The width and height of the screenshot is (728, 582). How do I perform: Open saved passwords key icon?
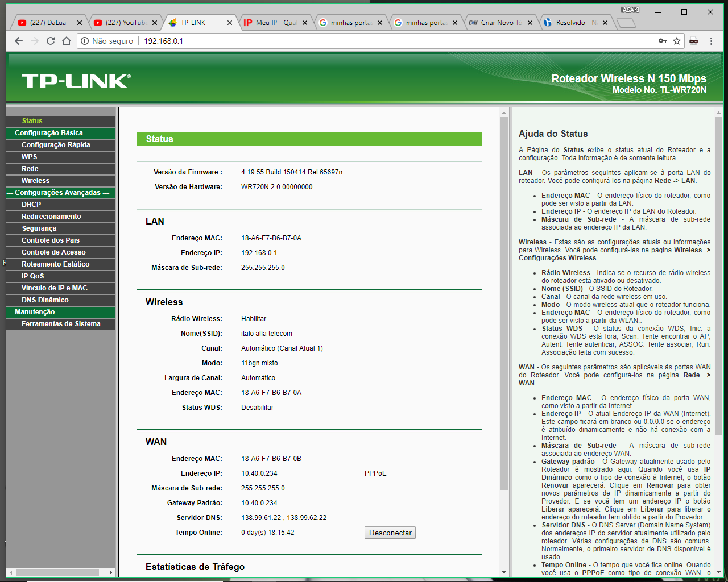(x=663, y=41)
